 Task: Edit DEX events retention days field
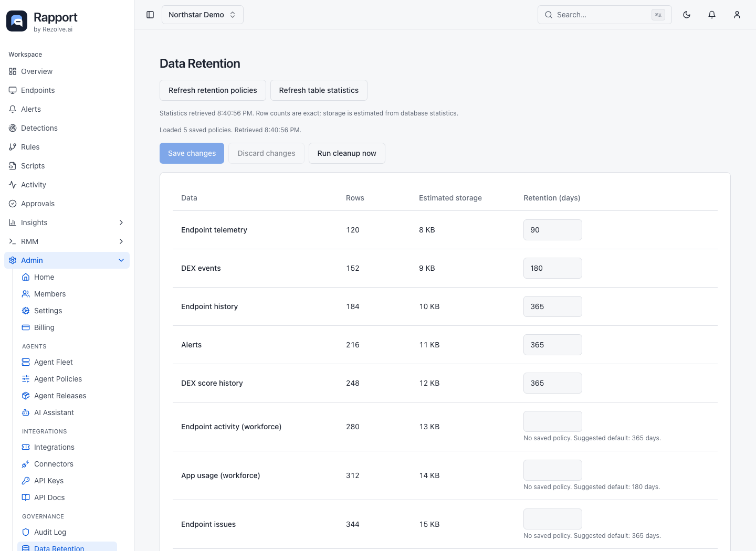(x=552, y=268)
